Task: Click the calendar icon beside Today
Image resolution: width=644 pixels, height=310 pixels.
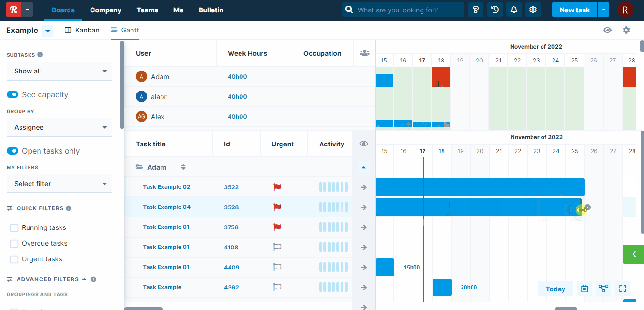Action: (584, 289)
